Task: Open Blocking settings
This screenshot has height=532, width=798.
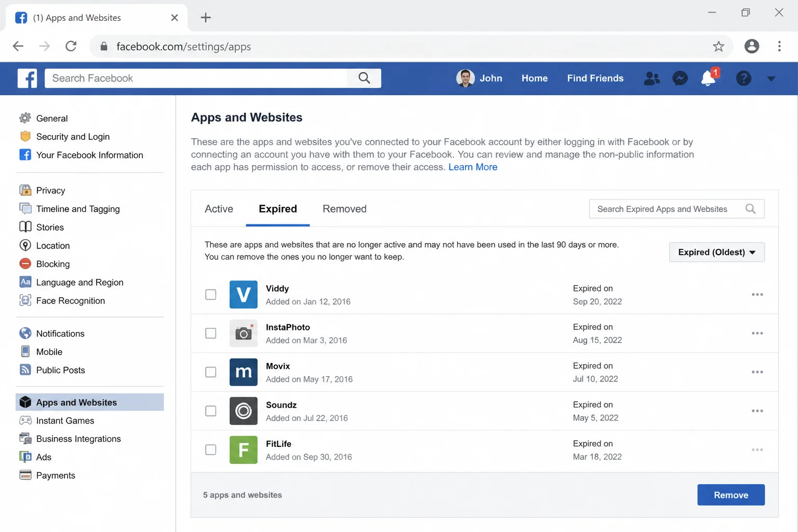Action: click(x=53, y=264)
